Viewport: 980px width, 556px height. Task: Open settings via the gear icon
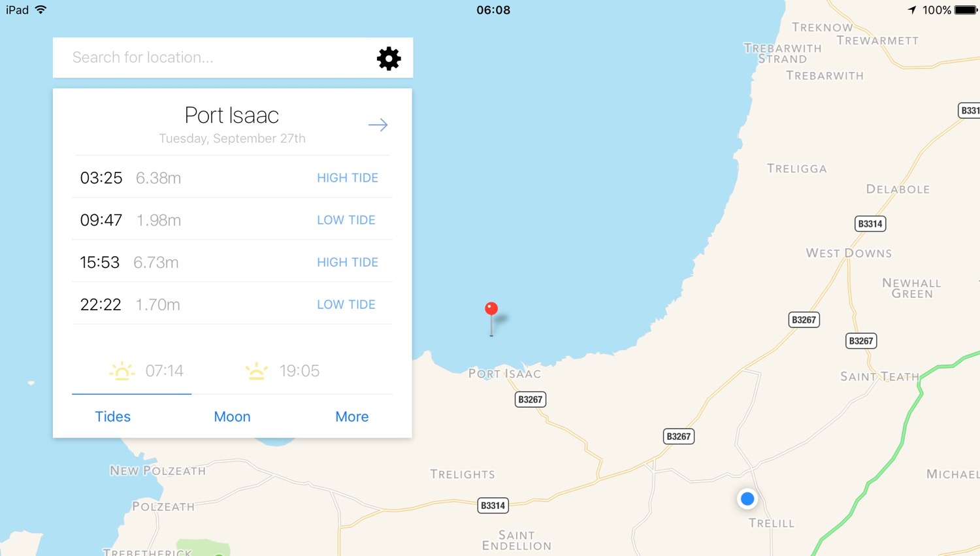pyautogui.click(x=389, y=58)
